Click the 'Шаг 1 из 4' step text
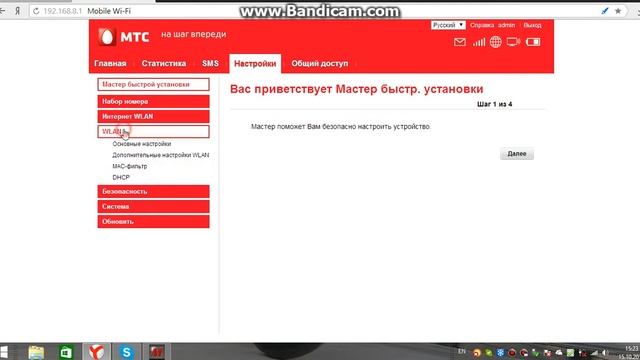The image size is (640, 360). point(494,104)
